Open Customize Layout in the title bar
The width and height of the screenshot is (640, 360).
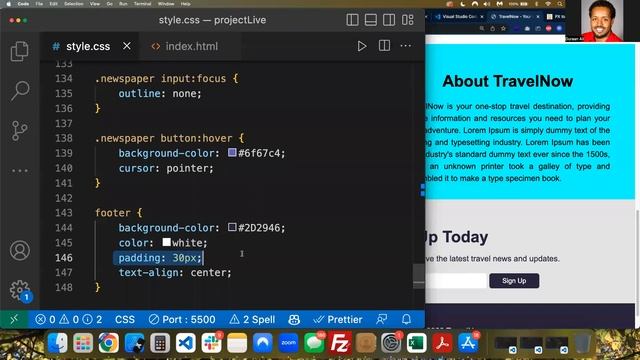[x=407, y=20]
